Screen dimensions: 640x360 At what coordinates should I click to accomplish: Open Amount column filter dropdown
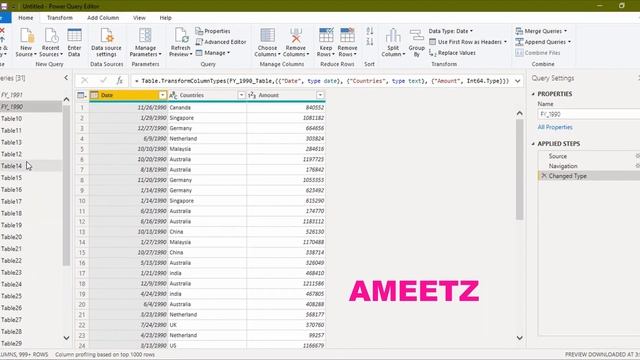click(320, 95)
